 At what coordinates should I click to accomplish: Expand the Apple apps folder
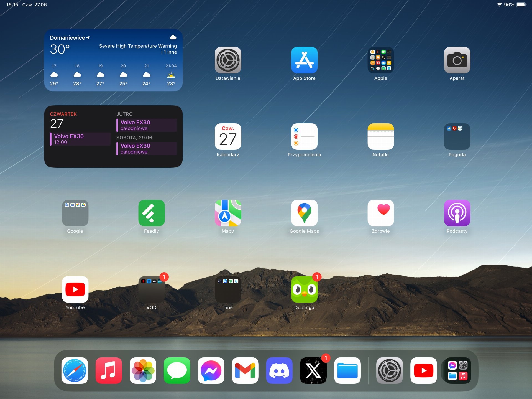click(380, 60)
